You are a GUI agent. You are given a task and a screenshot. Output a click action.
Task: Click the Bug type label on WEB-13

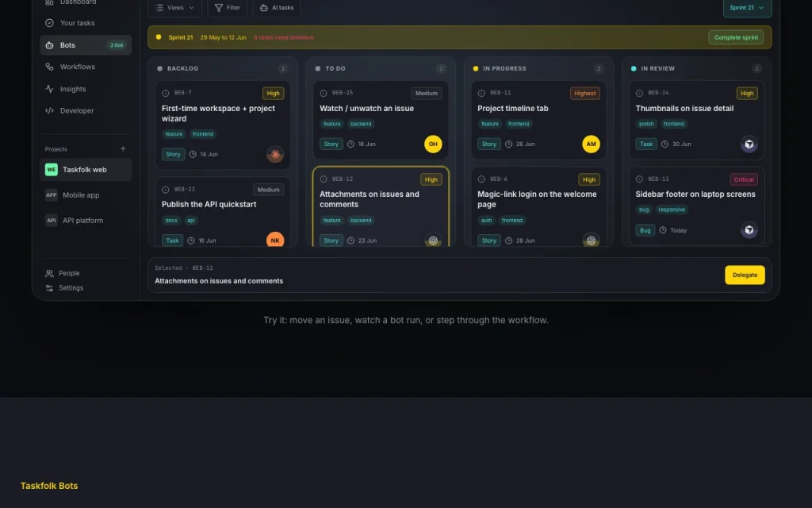click(x=645, y=230)
